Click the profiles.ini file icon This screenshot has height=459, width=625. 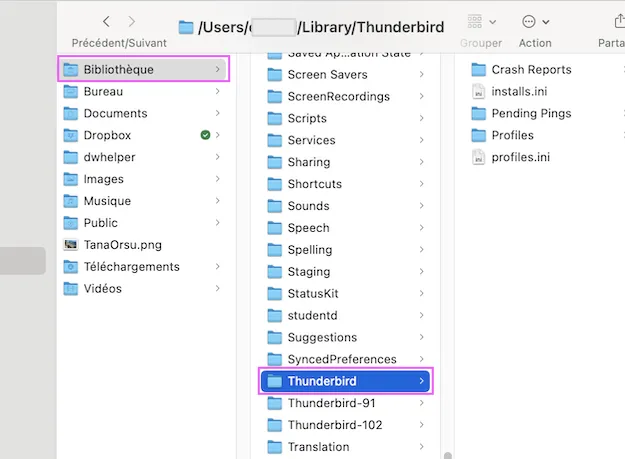point(478,157)
